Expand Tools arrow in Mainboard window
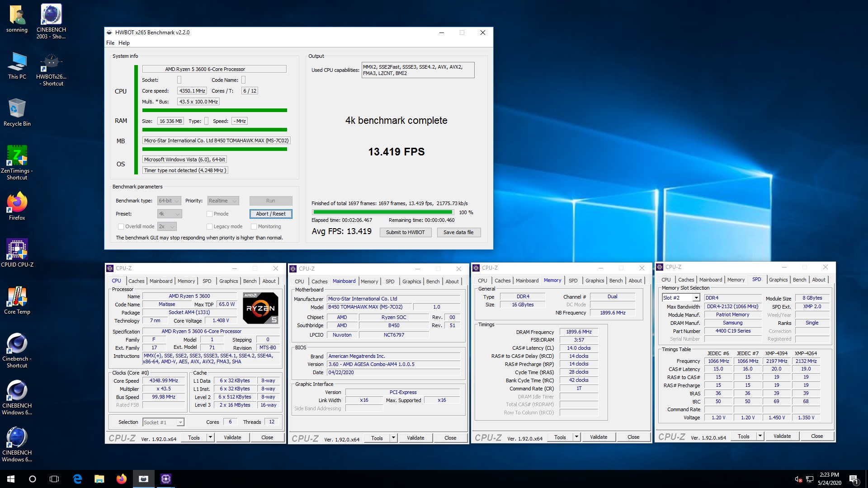The height and width of the screenshot is (488, 868). click(x=393, y=438)
